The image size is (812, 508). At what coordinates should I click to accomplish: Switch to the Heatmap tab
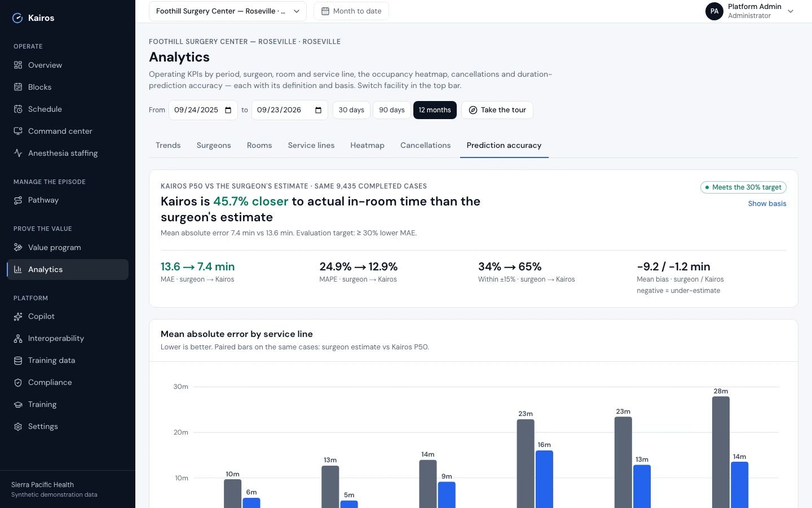(367, 145)
